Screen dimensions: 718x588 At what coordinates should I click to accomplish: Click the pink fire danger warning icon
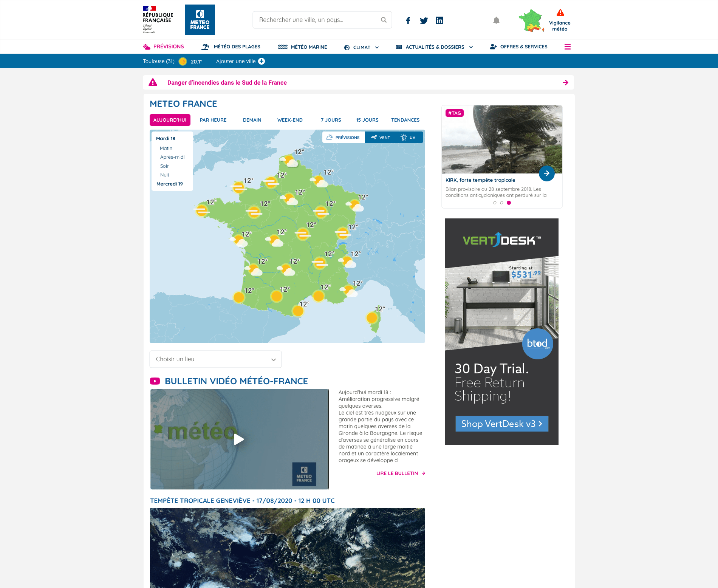coord(153,82)
